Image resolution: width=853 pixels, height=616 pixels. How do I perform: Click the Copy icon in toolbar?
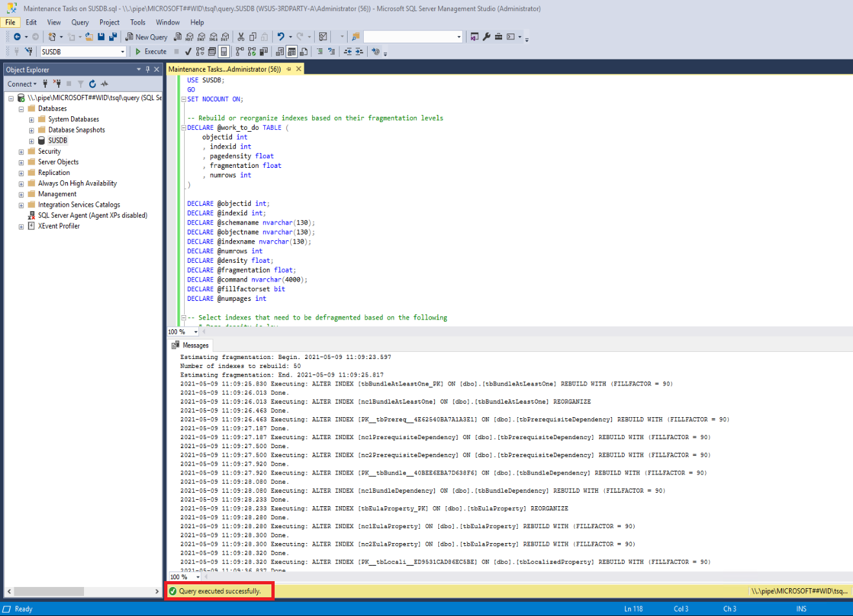[253, 37]
